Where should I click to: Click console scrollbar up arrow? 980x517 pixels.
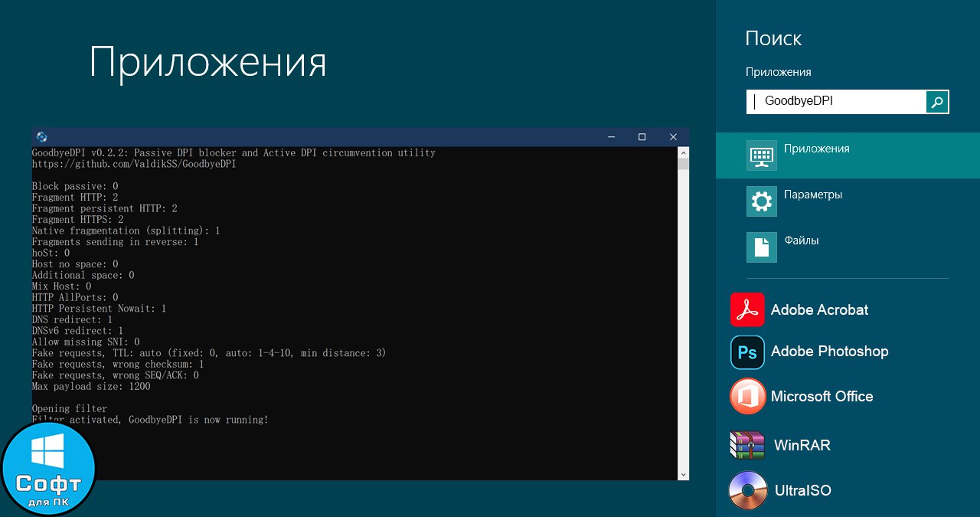[684, 152]
